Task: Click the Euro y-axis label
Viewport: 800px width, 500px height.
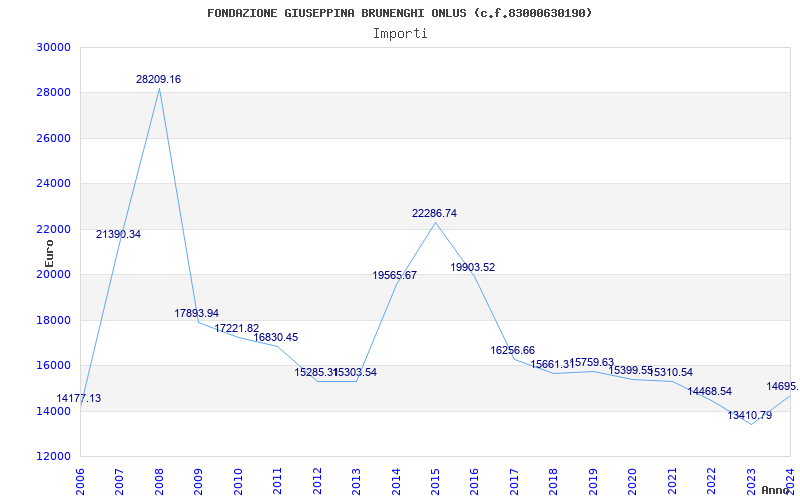Action: pyautogui.click(x=49, y=254)
